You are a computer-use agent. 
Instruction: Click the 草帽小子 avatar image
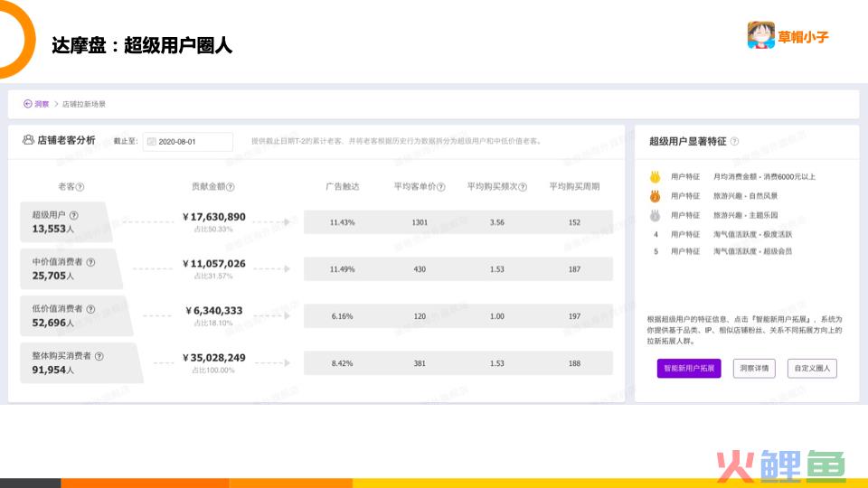(761, 35)
